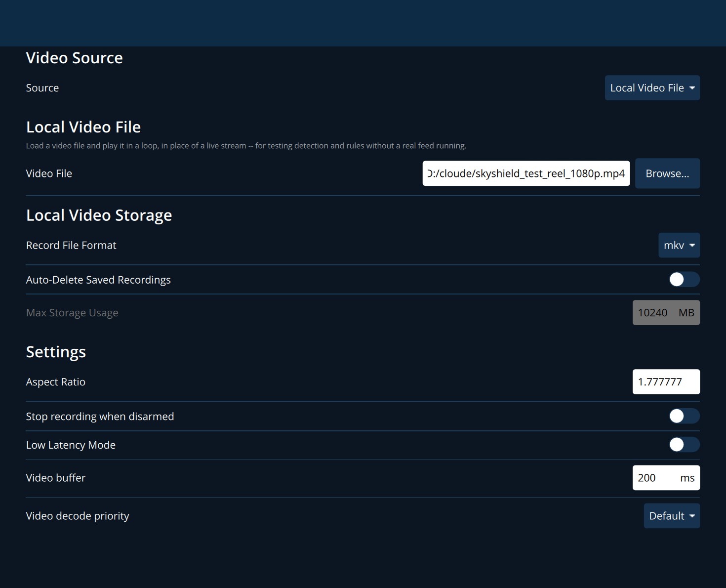Open the Video decode priority Default dropdown
726x588 pixels.
(x=672, y=516)
